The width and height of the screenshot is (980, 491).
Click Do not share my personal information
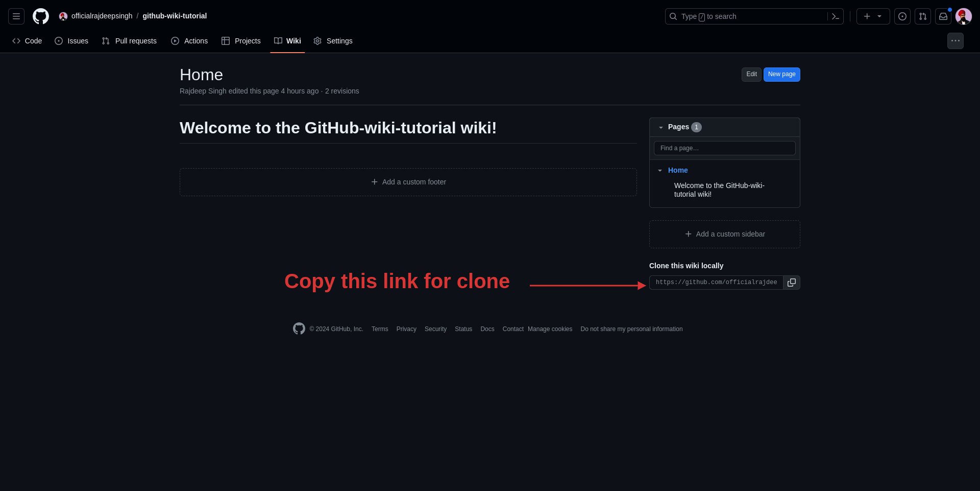631,329
